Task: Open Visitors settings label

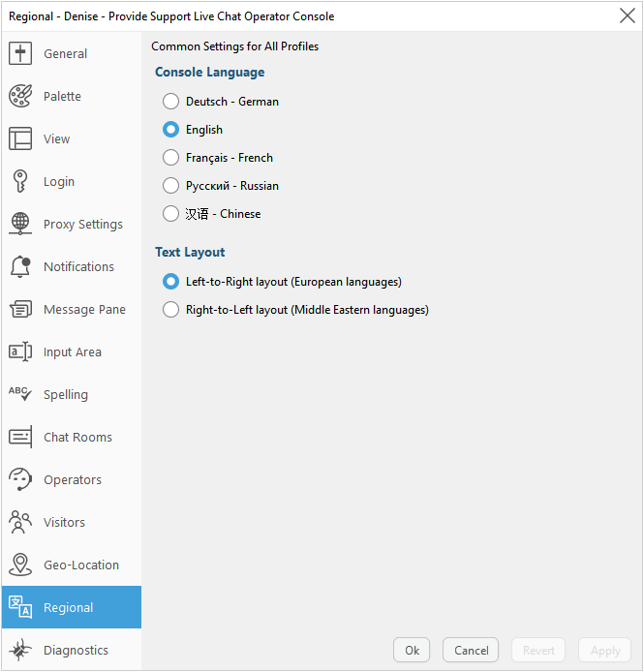Action: pos(64,523)
